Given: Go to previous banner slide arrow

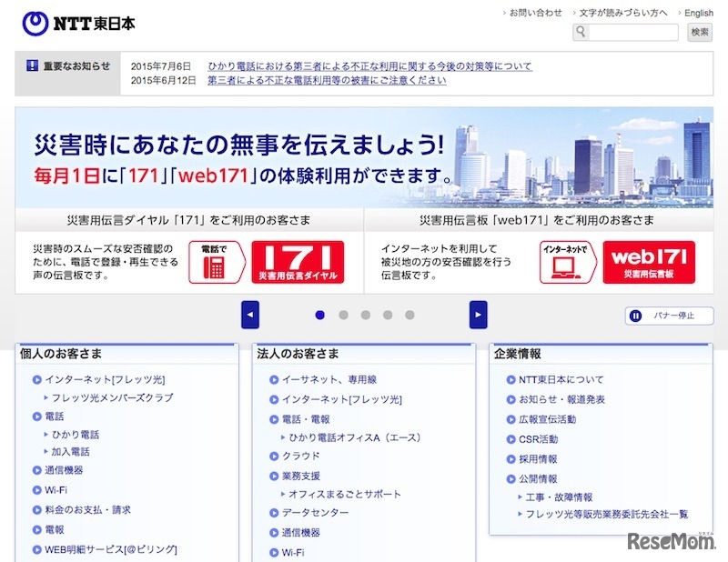Looking at the screenshot, I should (249, 315).
